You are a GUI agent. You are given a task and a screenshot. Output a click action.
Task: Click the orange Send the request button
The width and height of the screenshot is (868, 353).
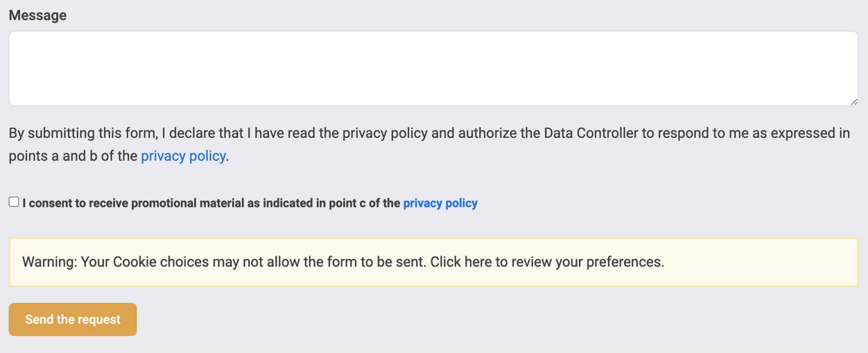click(x=72, y=319)
